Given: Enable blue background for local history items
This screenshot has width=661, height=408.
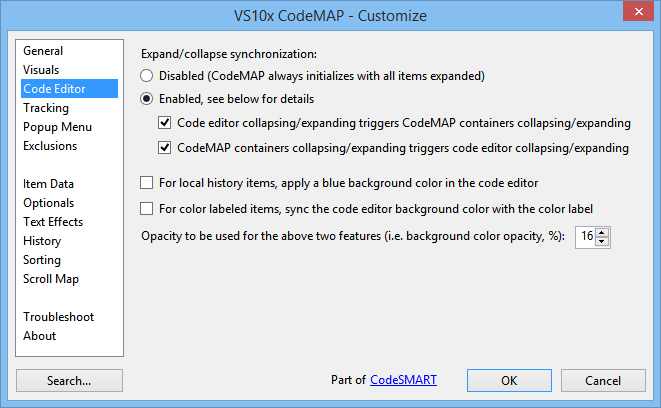Looking at the screenshot, I should (x=146, y=183).
